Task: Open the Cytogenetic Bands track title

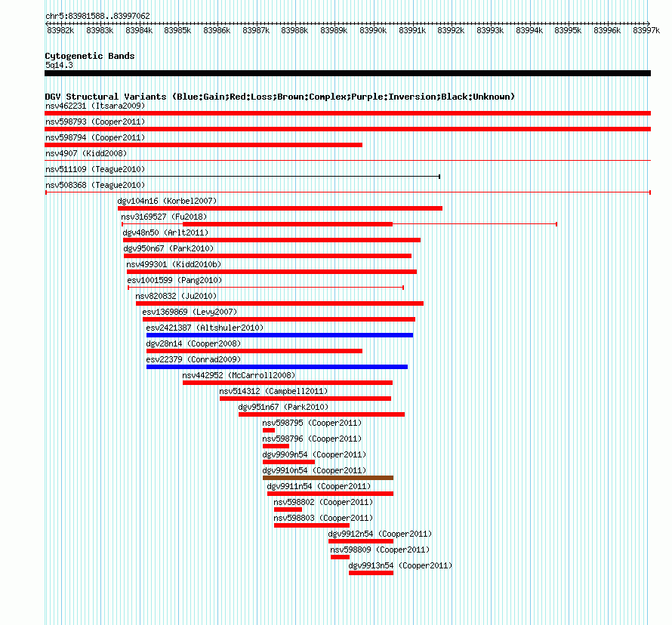Action: coord(90,56)
